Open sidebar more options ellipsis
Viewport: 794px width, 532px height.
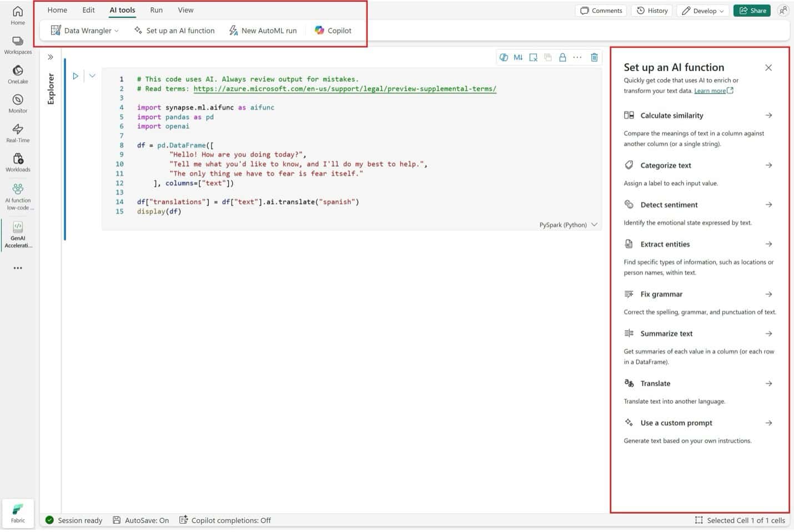(18, 268)
